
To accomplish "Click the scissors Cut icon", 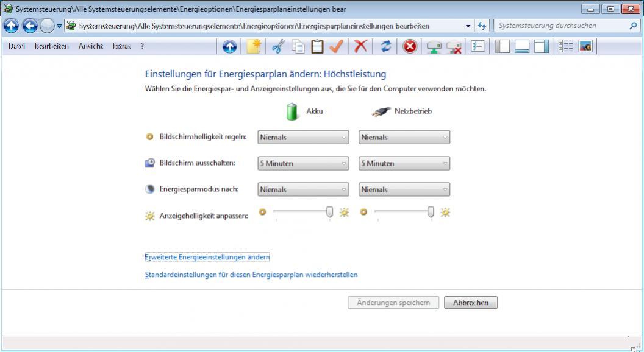I will point(278,46).
